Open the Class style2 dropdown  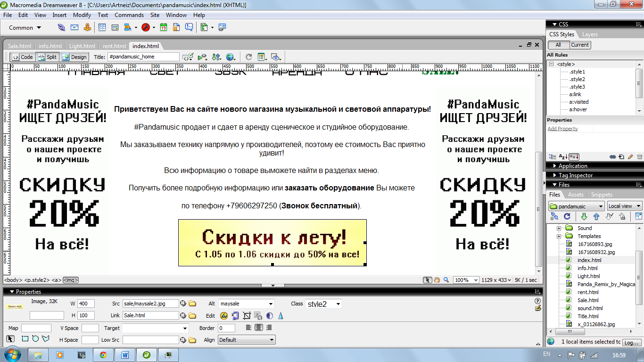338,304
